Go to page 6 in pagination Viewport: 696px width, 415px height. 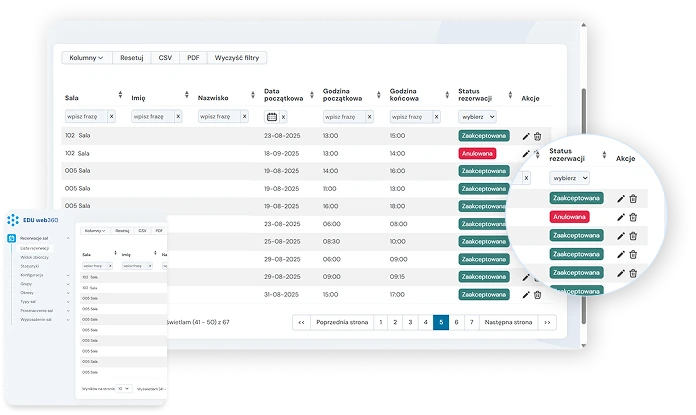(456, 322)
